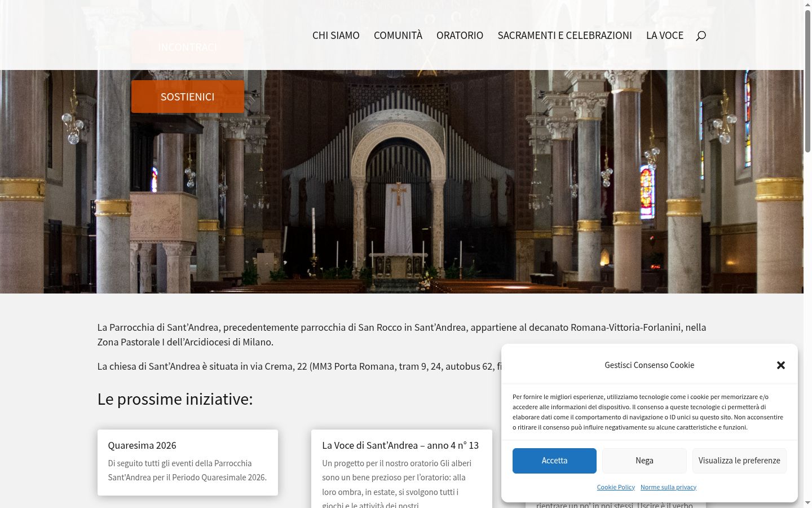Click the scrollbar up arrow
The image size is (812, 508).
(807, 5)
